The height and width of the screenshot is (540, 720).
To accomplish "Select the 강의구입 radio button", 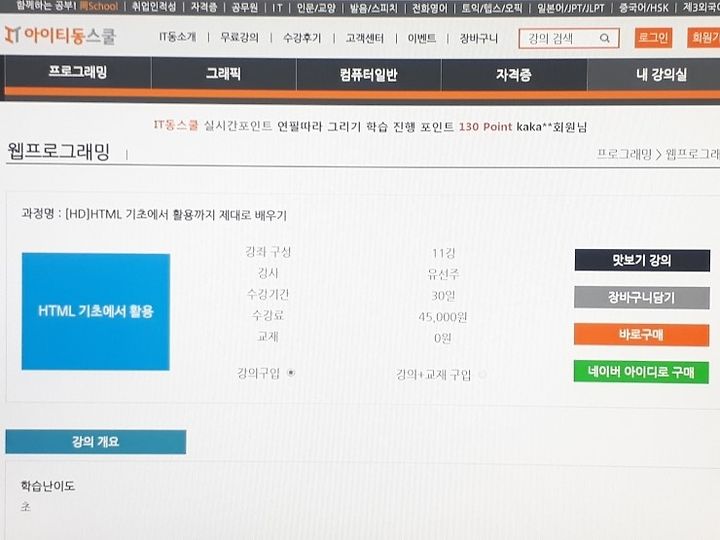I will coord(291,373).
